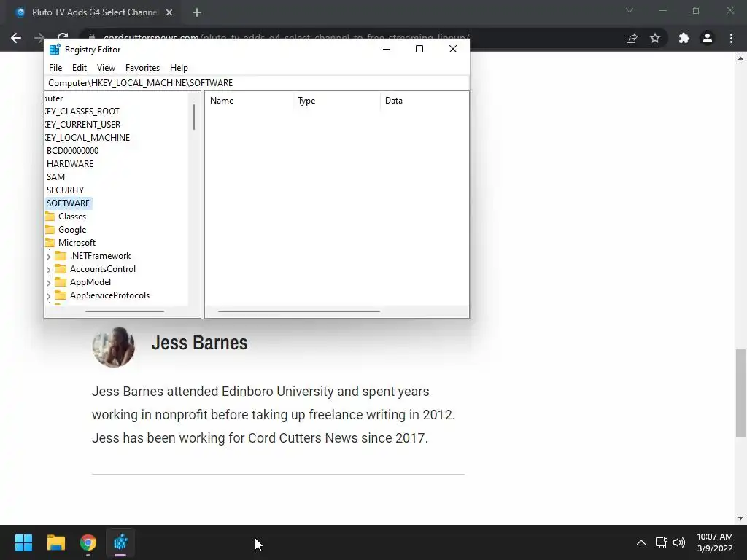Open the View menu in Registry Editor
The image size is (747, 560).
(x=106, y=68)
